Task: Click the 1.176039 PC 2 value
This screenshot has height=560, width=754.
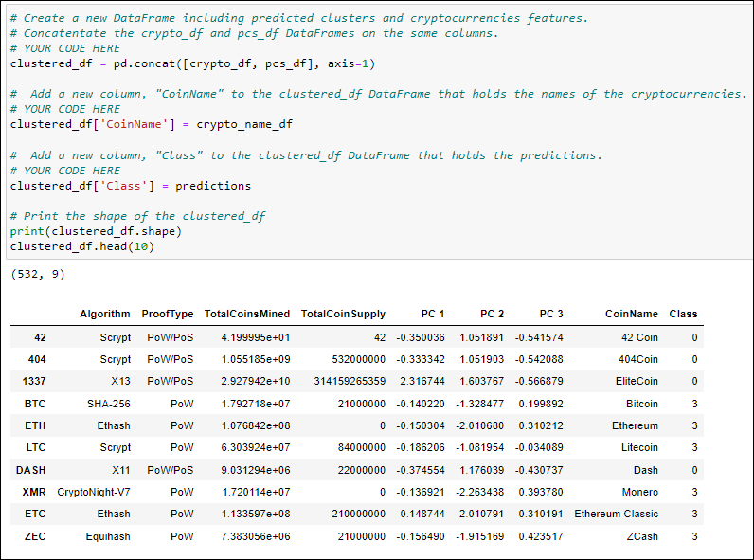Action: [x=482, y=470]
